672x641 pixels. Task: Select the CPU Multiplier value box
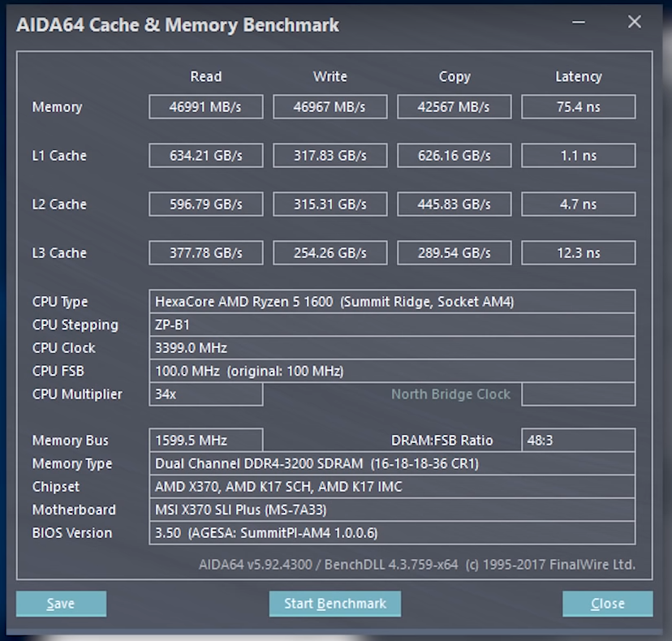(205, 394)
